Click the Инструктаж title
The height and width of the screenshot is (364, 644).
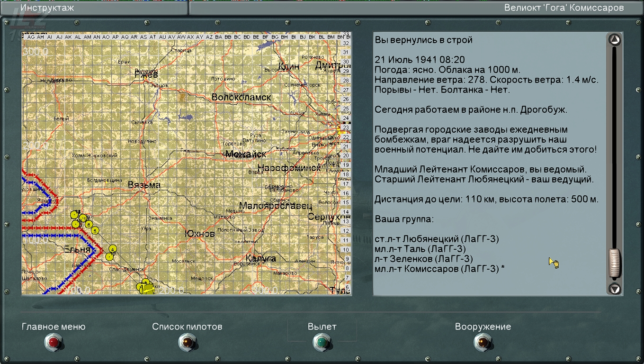[47, 8]
